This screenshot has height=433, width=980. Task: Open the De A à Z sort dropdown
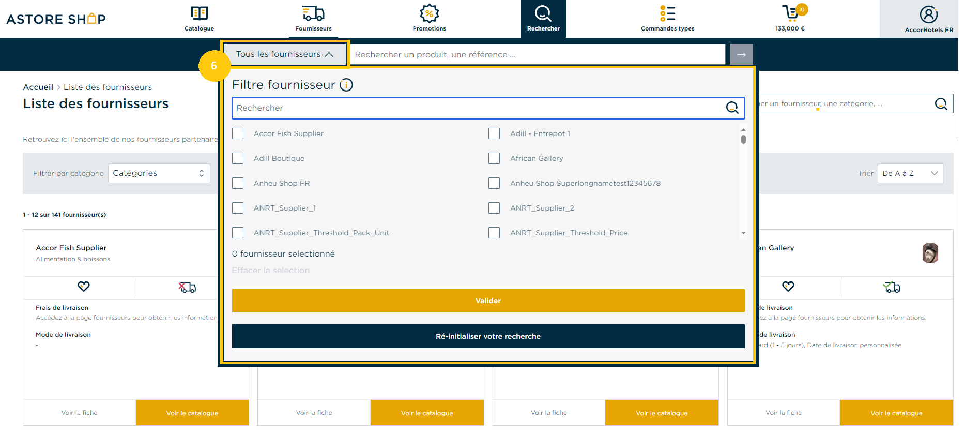click(x=910, y=173)
